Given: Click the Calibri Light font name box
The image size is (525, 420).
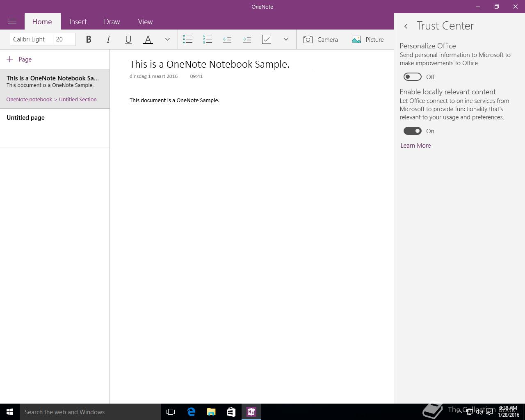Looking at the screenshot, I should 32,39.
